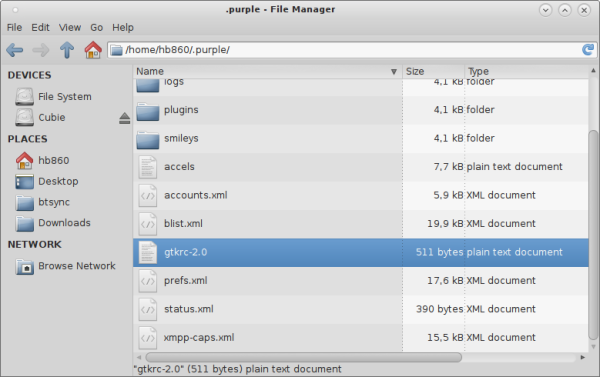The width and height of the screenshot is (600, 377).
Task: Select the gtkrc-2.0 file name
Action: pyautogui.click(x=186, y=252)
